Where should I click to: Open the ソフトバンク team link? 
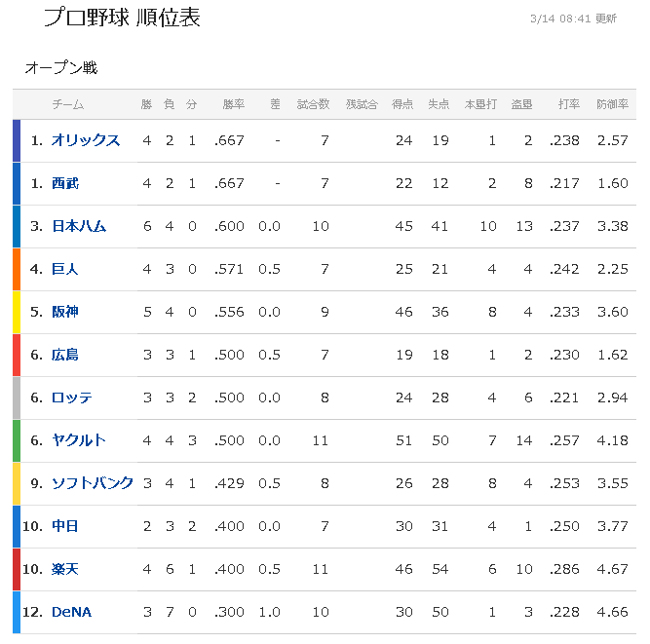coord(92,483)
